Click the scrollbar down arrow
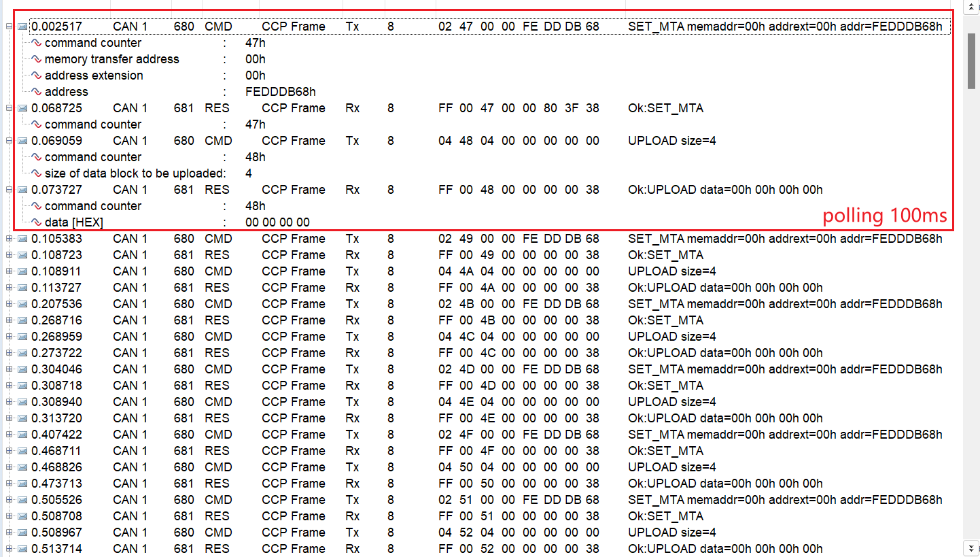Image resolution: width=980 pixels, height=557 pixels. 971,550
